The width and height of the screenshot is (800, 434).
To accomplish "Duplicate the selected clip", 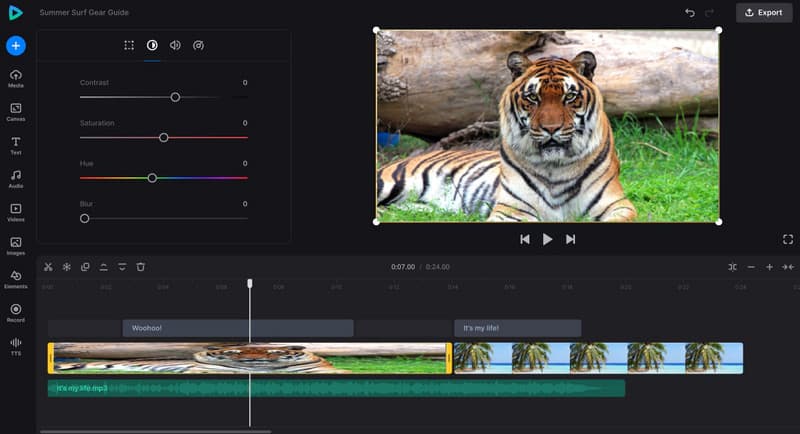I will click(85, 267).
